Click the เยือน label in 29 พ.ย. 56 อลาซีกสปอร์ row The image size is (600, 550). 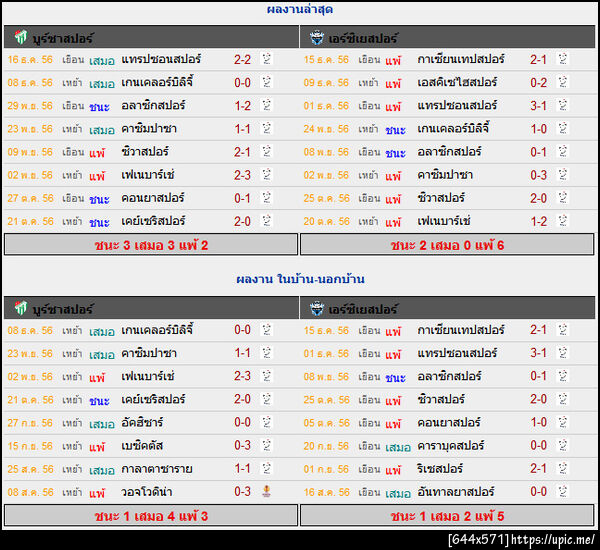pos(73,106)
